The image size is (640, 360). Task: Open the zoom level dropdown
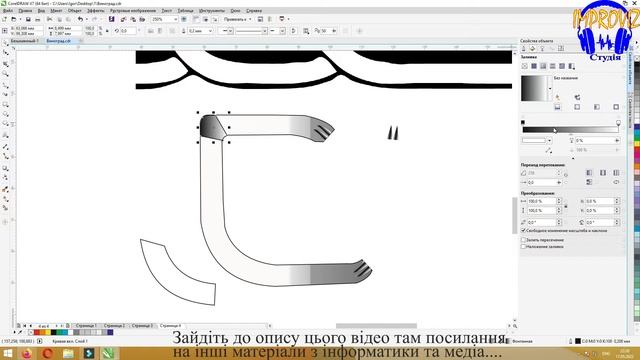point(176,19)
